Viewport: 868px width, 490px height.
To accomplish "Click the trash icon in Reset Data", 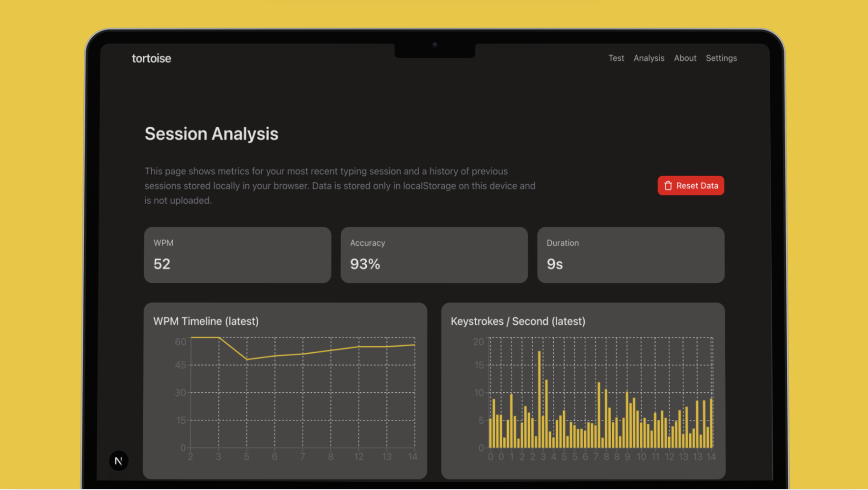I will [x=668, y=186].
